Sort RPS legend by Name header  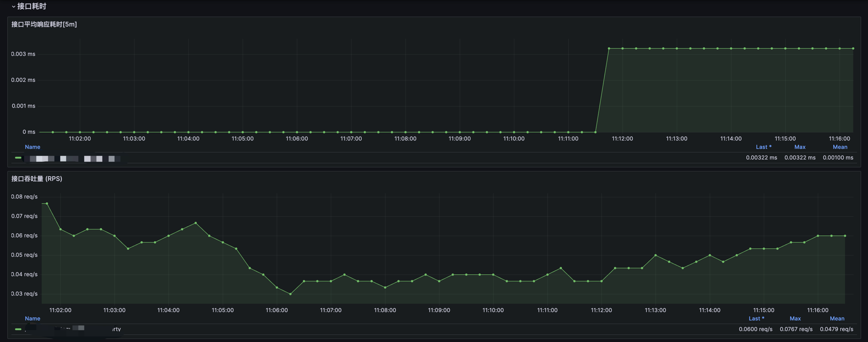[33, 319]
